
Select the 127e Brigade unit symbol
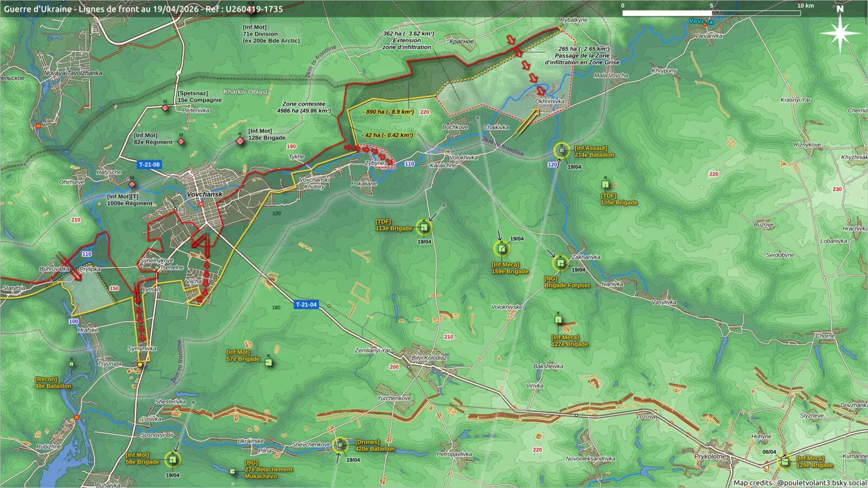pyautogui.click(x=558, y=319)
